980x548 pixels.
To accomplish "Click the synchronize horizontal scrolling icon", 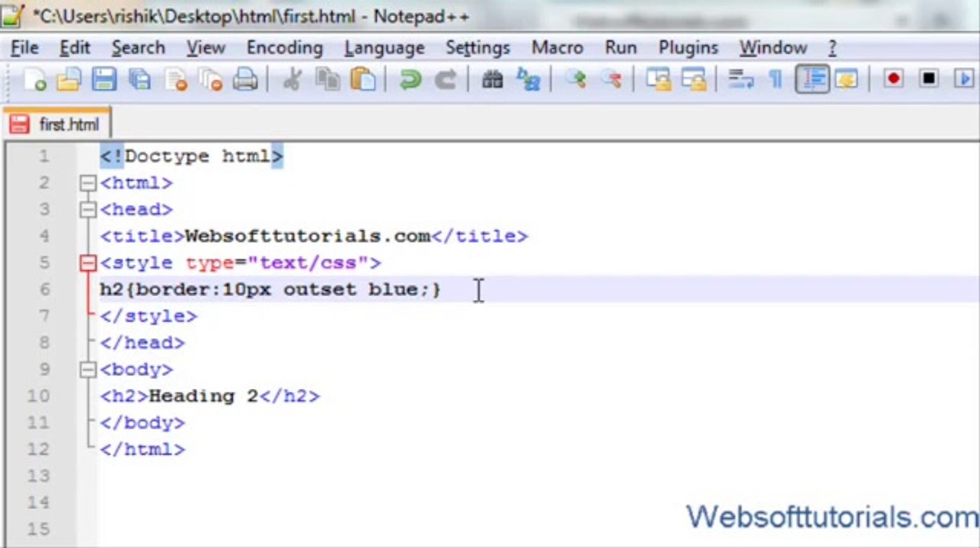I will pyautogui.click(x=693, y=79).
